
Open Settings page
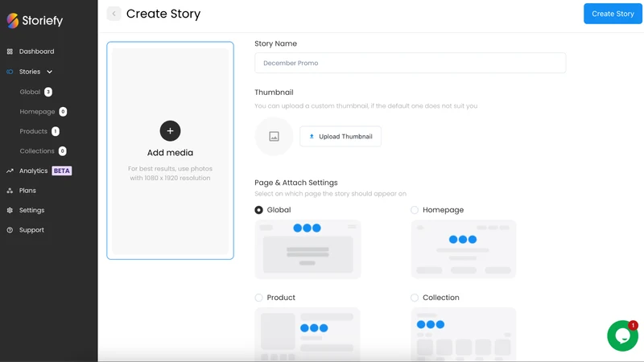[x=31, y=210]
